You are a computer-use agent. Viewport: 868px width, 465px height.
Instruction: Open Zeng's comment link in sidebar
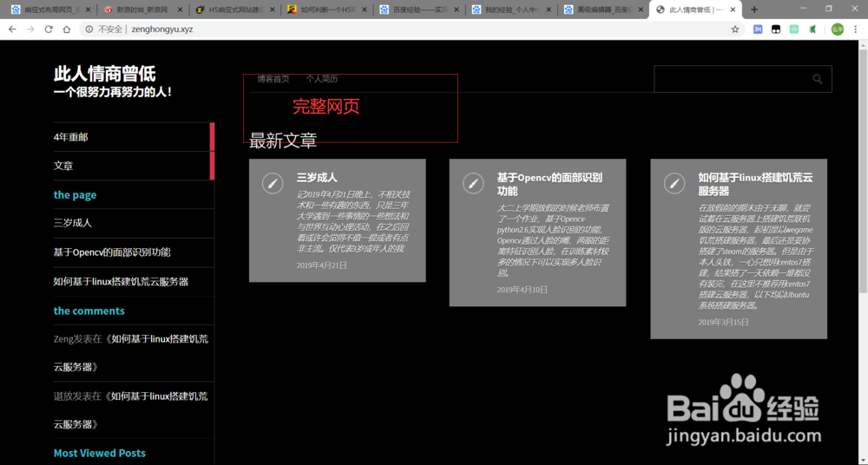click(x=131, y=352)
